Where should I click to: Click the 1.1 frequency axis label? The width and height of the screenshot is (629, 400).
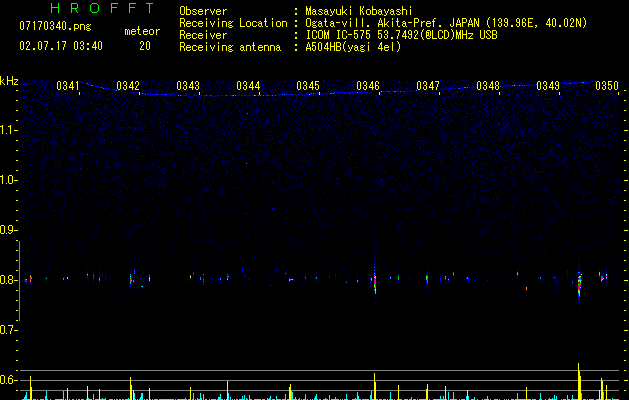point(7,130)
